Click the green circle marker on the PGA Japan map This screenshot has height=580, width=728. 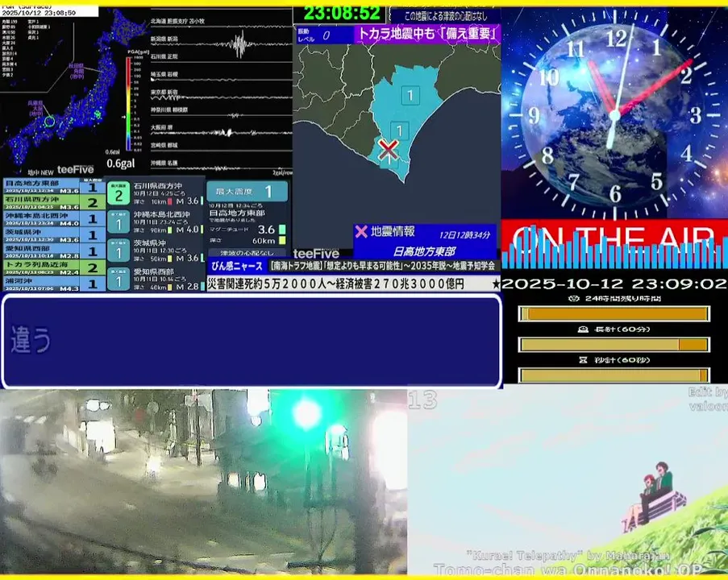[x=49, y=122]
